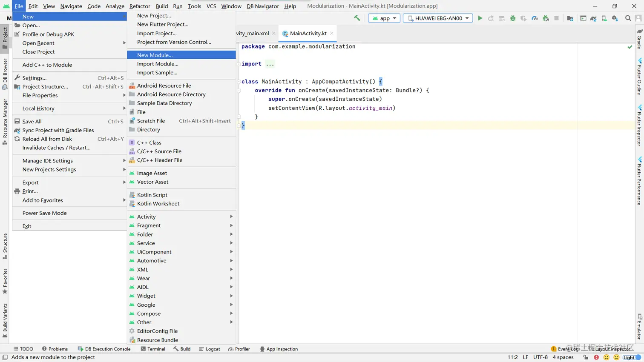Click the Search Everywhere magnifier icon

[628, 18]
